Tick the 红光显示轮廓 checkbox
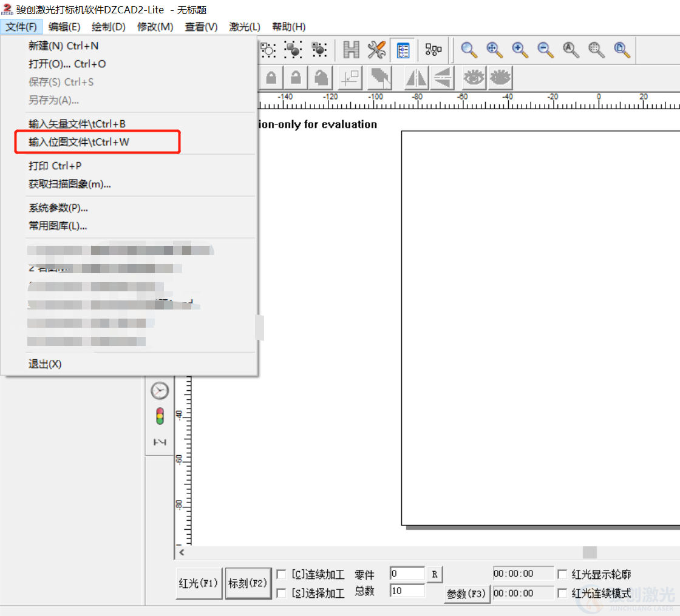Screen dimensions: 680x616 [562, 574]
